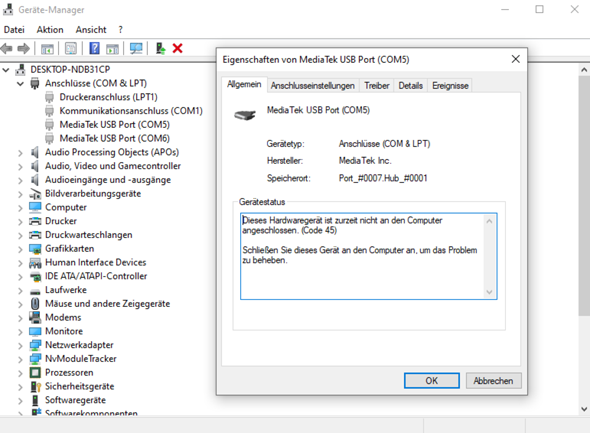590x433 pixels.
Task: Maximize the Geräte-Manager window
Action: point(539,9)
